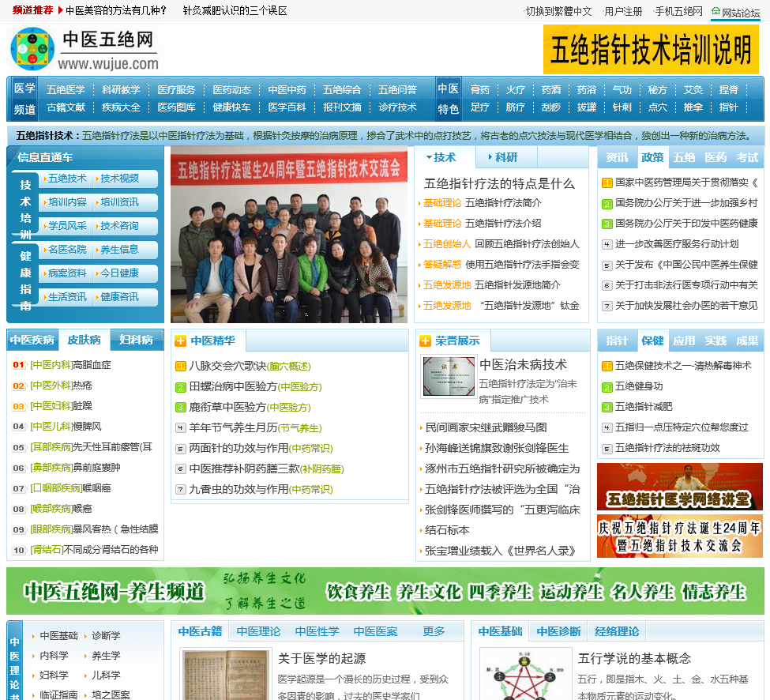Image resolution: width=770 pixels, height=700 pixels.
Task: Switch to the 经络理论 tab
Action: 617,631
